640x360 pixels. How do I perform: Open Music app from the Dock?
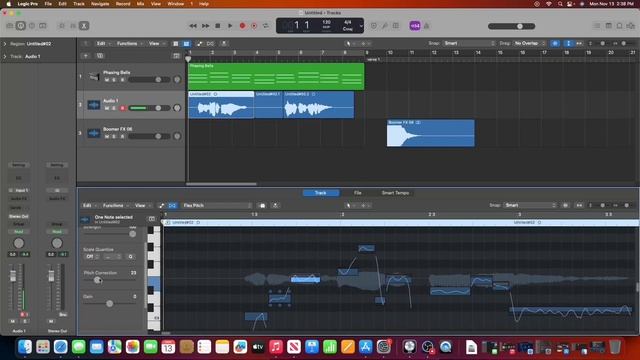click(276, 347)
